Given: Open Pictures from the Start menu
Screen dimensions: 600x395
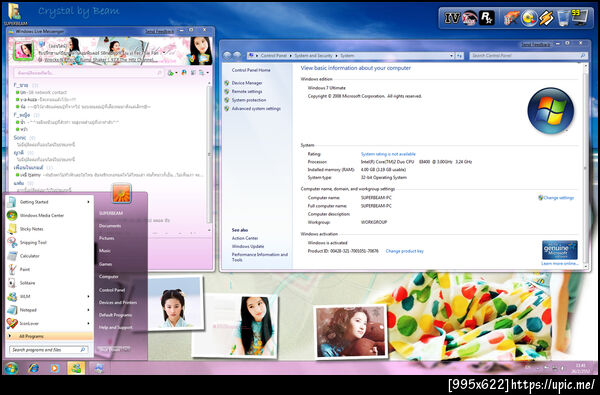Looking at the screenshot, I should point(106,238).
